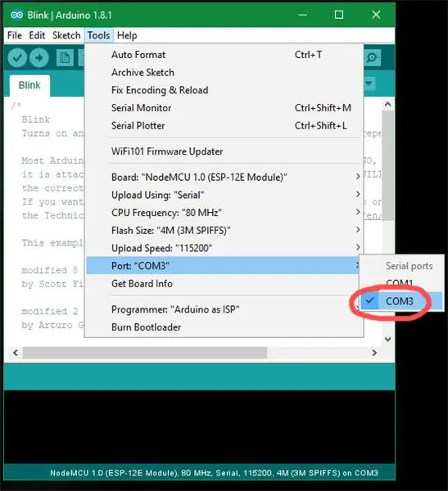448x491 pixels.
Task: Click the NodeMCU status bar text
Action: (214, 473)
